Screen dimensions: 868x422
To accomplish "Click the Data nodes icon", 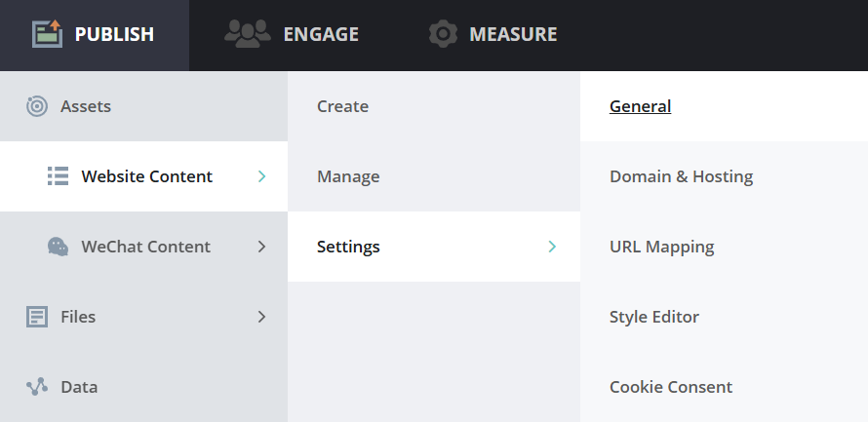I will [37, 387].
